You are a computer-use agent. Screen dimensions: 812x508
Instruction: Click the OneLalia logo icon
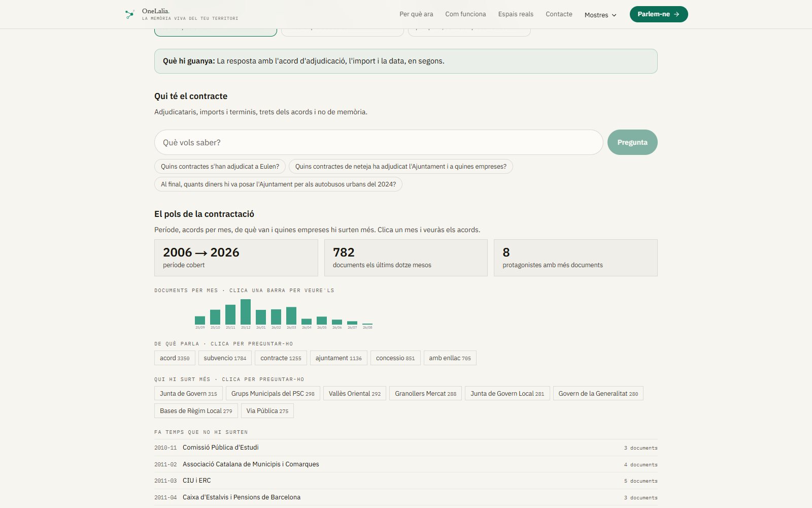pos(130,14)
